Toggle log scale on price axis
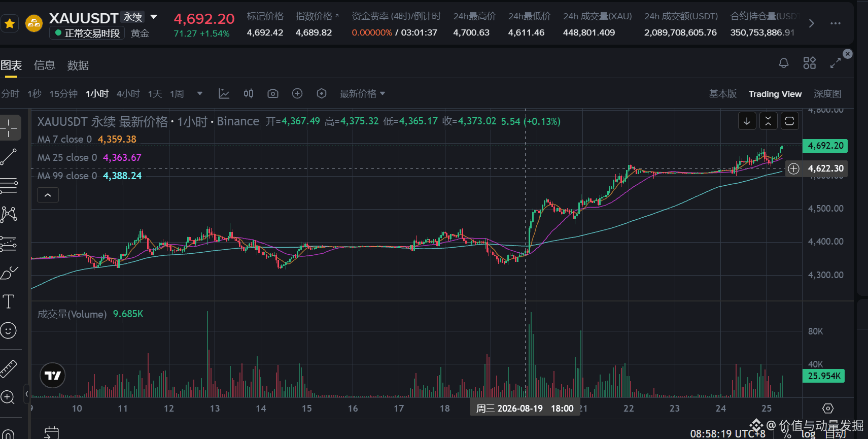868x439 pixels. click(808, 434)
